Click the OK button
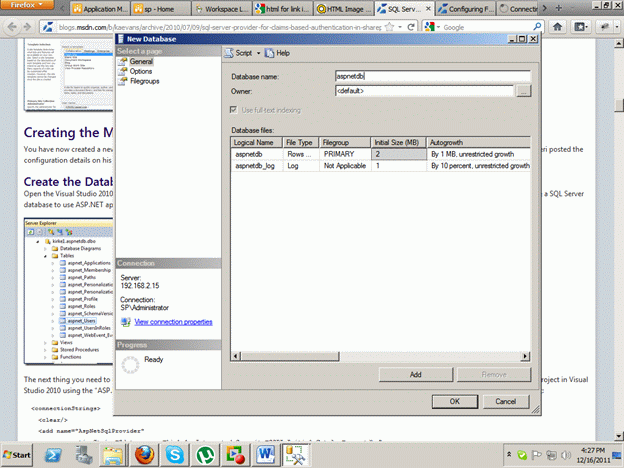Screen dimensions: 624x468 [x=455, y=402]
